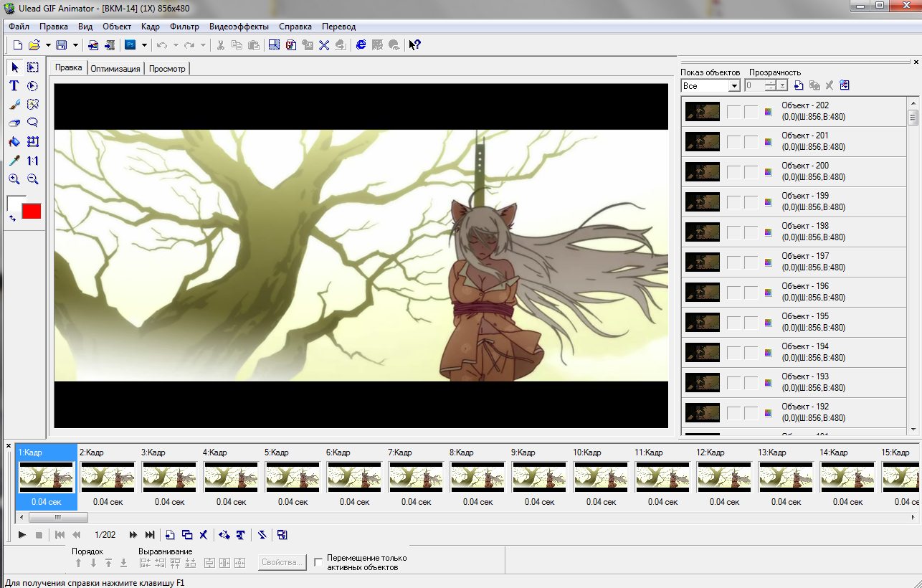
Task: Toggle second checkbox for Объект - 196
Action: click(x=751, y=293)
